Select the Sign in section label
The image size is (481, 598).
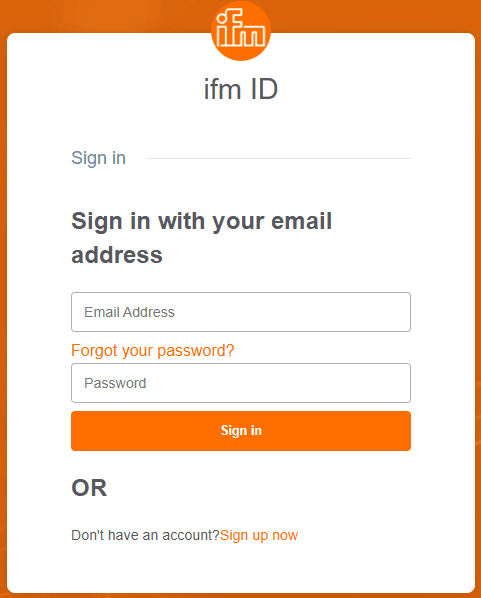98,158
